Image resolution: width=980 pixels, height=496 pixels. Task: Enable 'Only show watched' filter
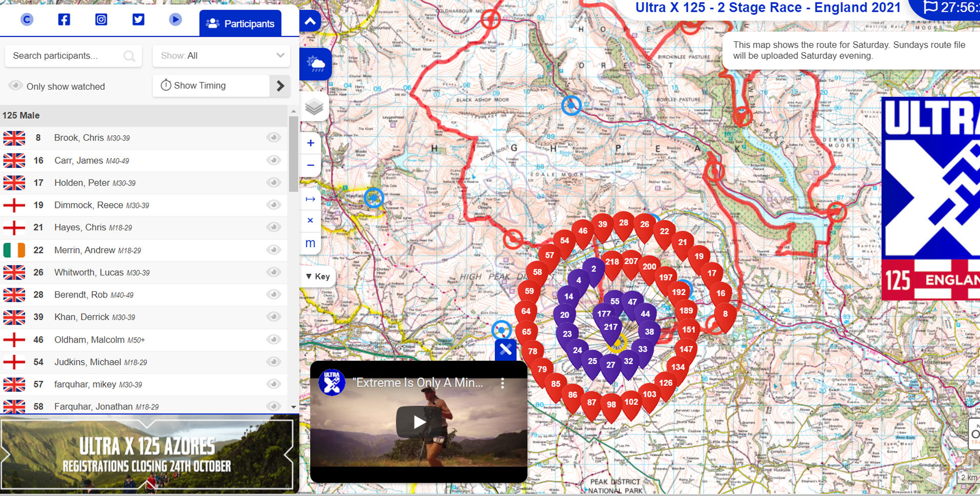15,85
